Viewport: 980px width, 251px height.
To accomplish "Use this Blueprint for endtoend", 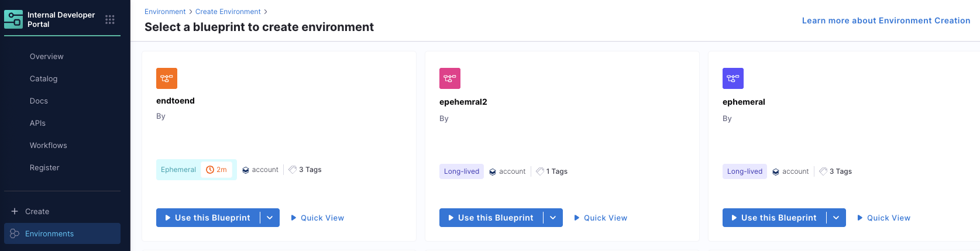I will click(208, 218).
